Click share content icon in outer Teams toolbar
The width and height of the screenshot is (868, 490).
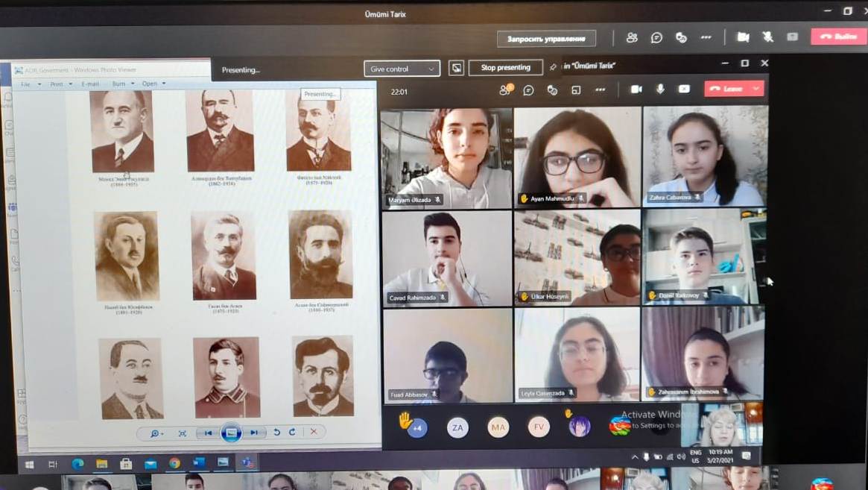(792, 37)
